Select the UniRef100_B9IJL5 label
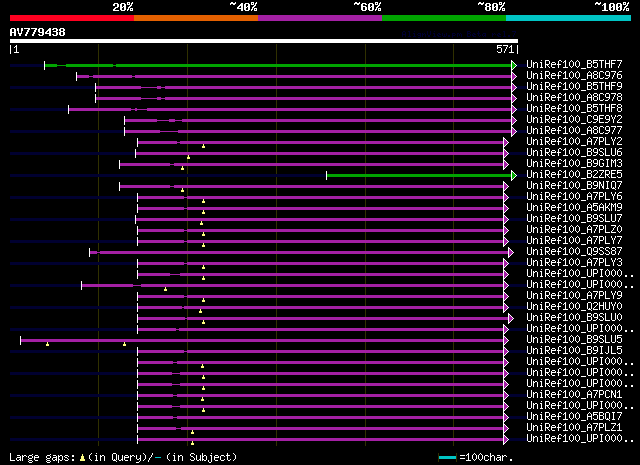Screen dimensions: 640x465 (x=574, y=351)
